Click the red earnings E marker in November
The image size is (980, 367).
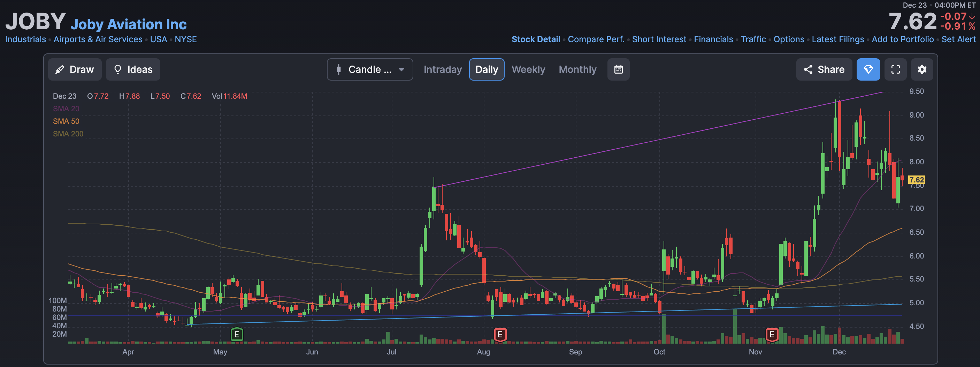[772, 335]
